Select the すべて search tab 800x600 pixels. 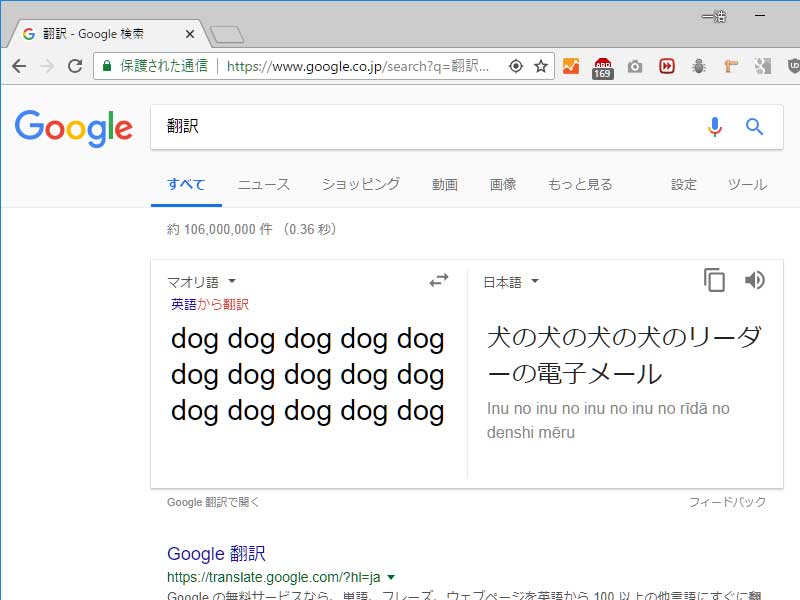tap(186, 184)
